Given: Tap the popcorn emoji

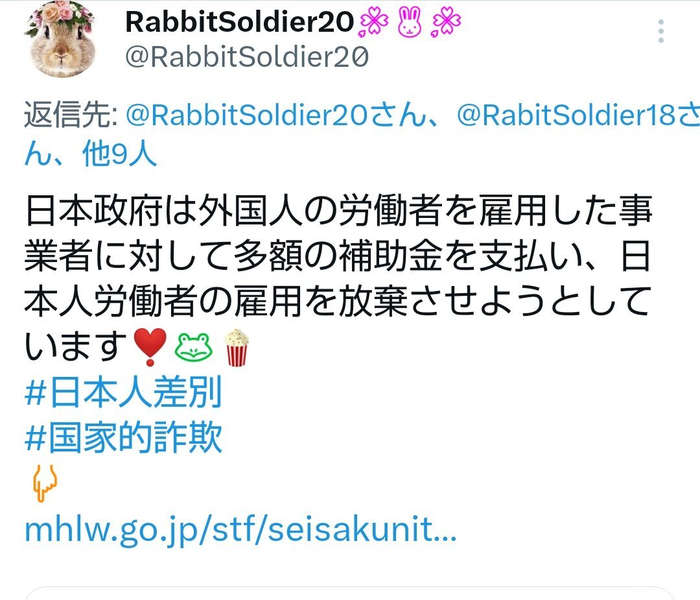Looking at the screenshot, I should coord(236,347).
